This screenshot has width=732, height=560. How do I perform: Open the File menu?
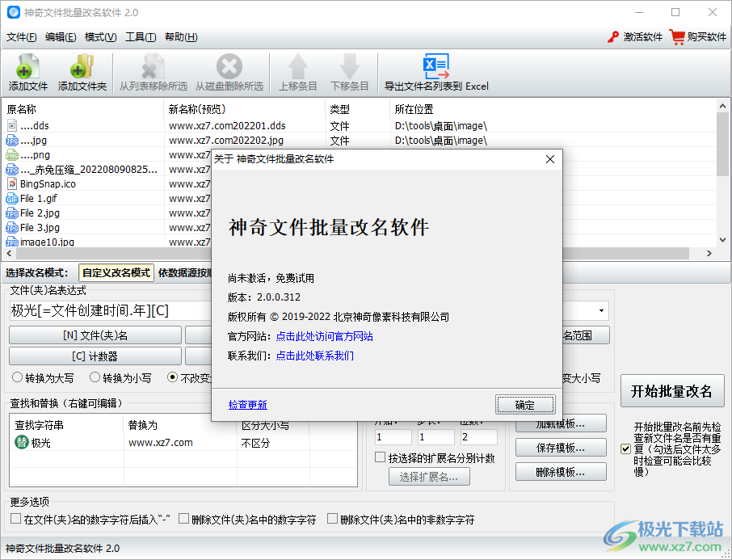tap(22, 37)
